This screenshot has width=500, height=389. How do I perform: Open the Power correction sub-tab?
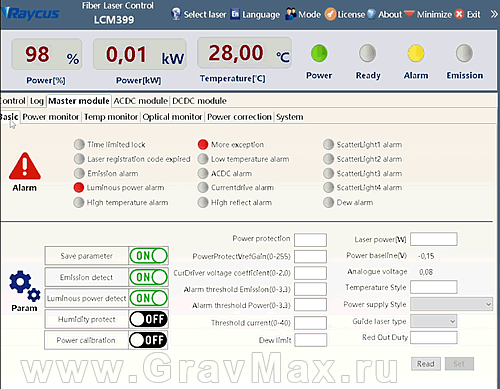click(239, 117)
